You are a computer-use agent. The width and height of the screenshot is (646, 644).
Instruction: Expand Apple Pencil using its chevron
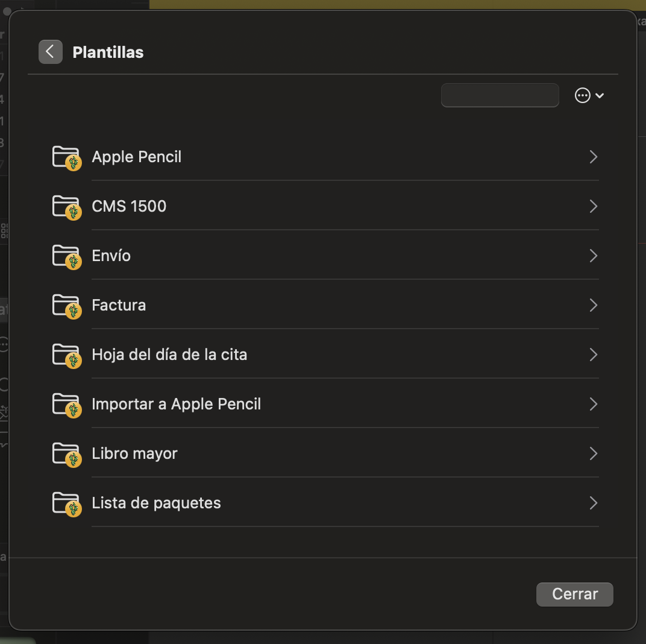pyautogui.click(x=593, y=157)
